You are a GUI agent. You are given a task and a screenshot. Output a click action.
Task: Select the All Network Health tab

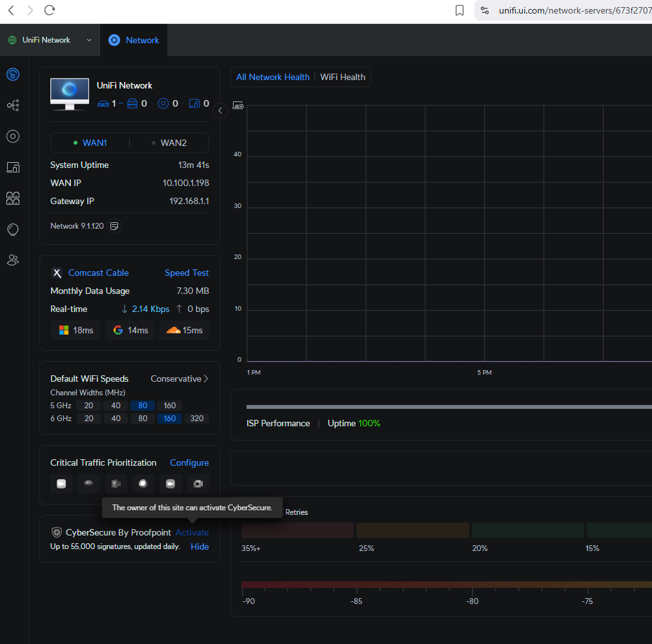tap(272, 77)
